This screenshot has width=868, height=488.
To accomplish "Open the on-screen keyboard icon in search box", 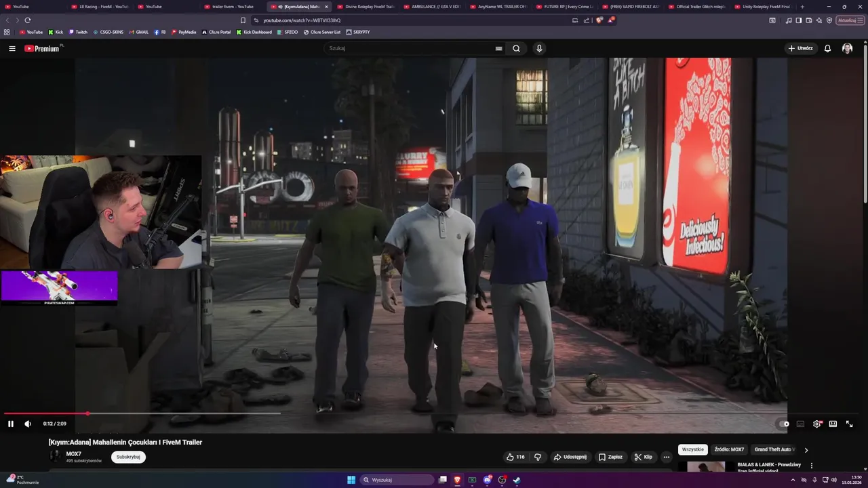I will pos(498,48).
